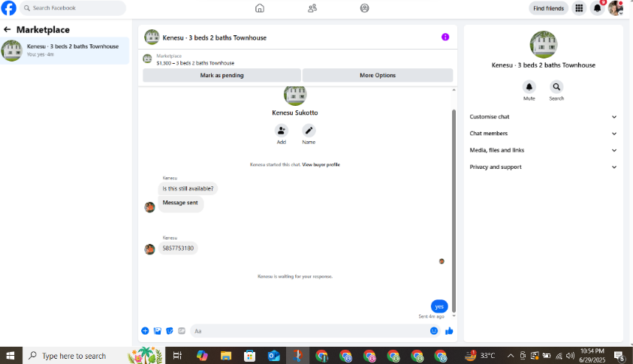Open Outlook on taskbar
633x364 pixels.
[274, 356]
